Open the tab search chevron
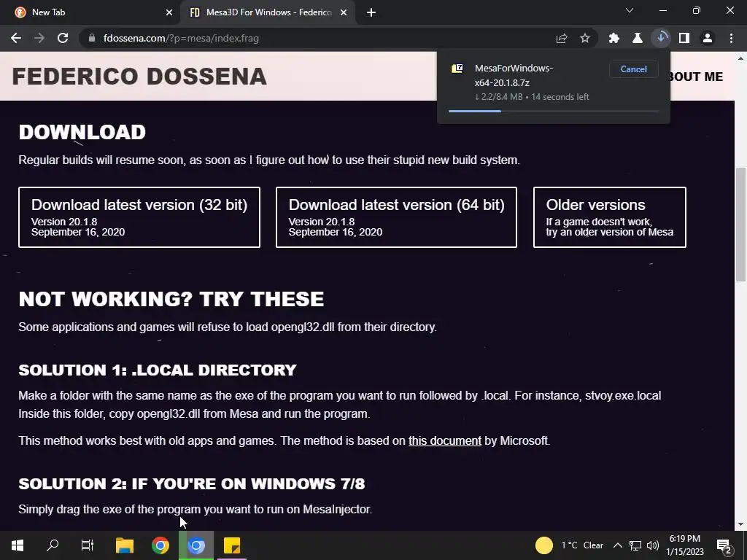Viewport: 747px width, 560px height. [630, 10]
